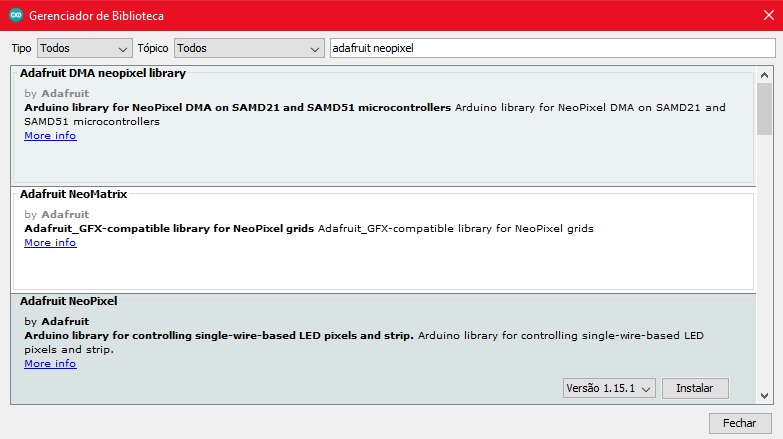Select the Adafruit NeoMatrix library title

pyautogui.click(x=73, y=194)
